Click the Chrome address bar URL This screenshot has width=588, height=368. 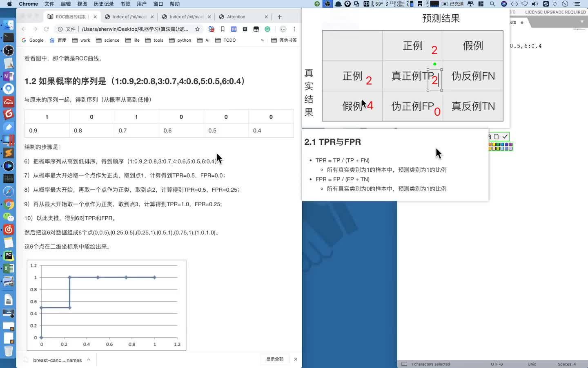[135, 29]
